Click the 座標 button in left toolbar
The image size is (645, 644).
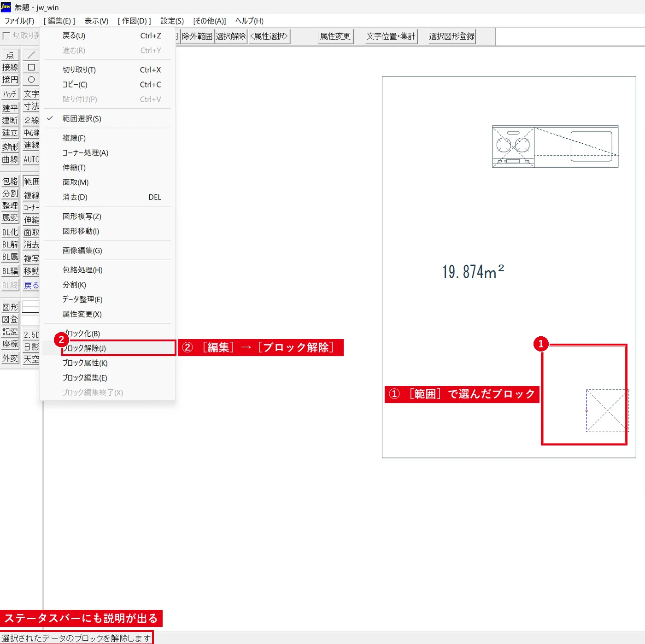10,344
